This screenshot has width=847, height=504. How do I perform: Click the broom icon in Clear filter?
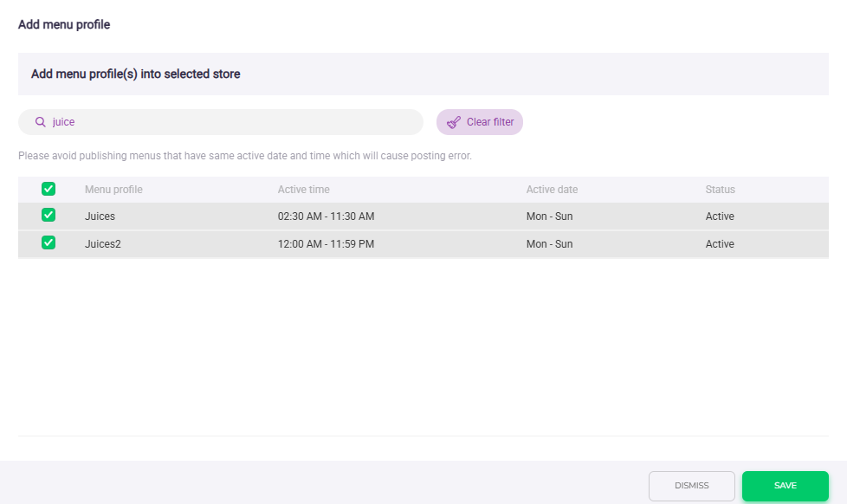(x=453, y=122)
